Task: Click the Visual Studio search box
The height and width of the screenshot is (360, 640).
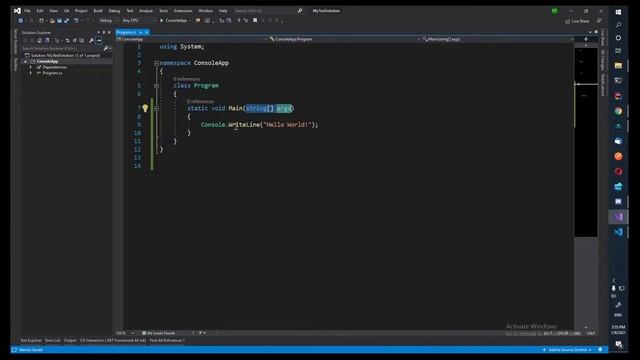Action: 268,11
